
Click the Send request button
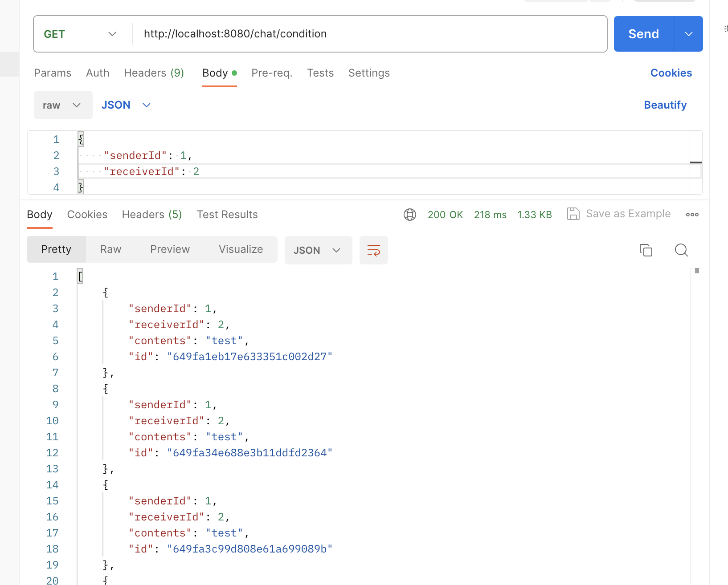click(643, 34)
